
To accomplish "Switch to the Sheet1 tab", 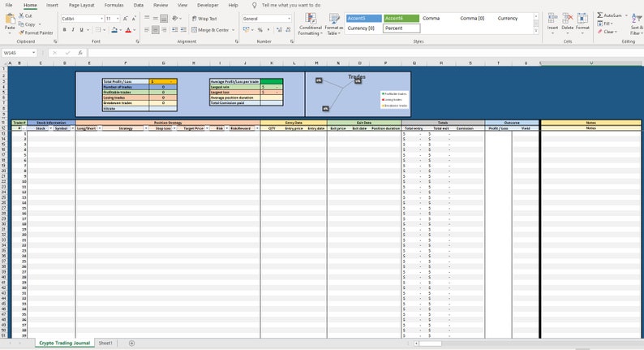I will click(x=105, y=343).
